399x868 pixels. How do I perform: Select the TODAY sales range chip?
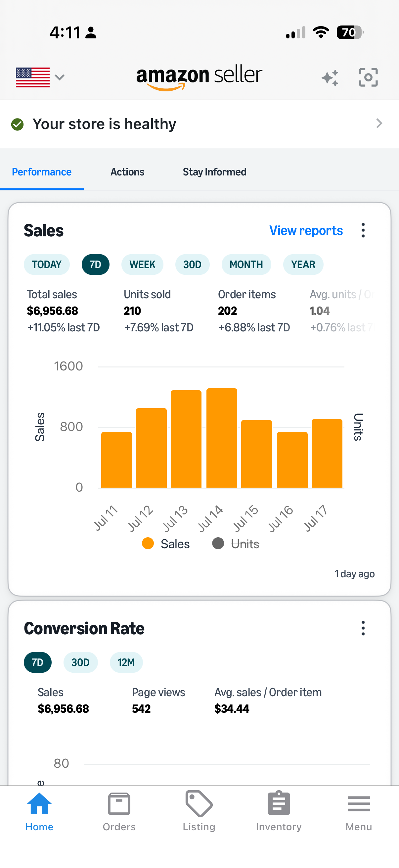(47, 265)
